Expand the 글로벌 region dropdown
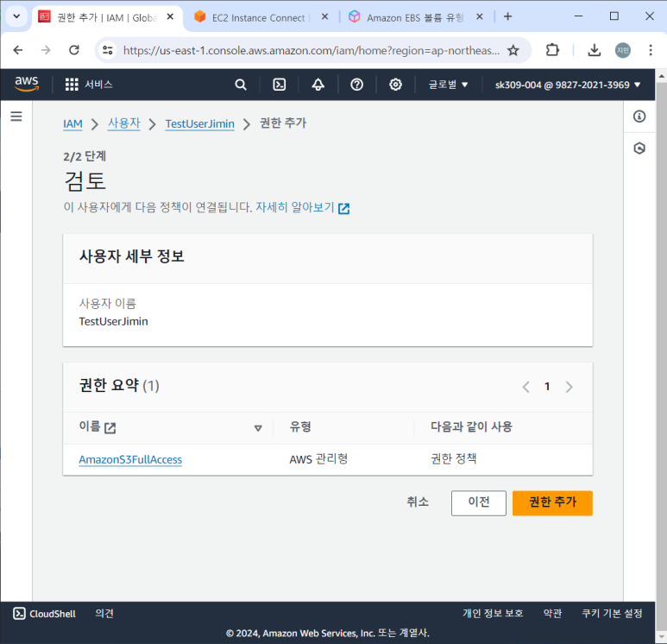 (448, 85)
